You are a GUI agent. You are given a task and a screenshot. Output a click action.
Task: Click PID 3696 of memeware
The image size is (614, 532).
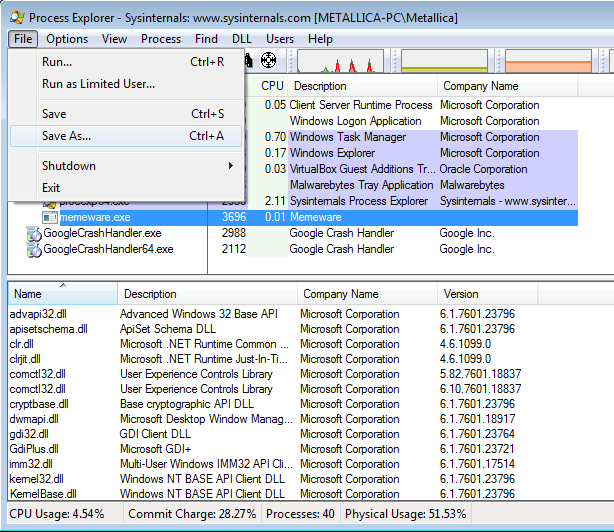pos(234,217)
